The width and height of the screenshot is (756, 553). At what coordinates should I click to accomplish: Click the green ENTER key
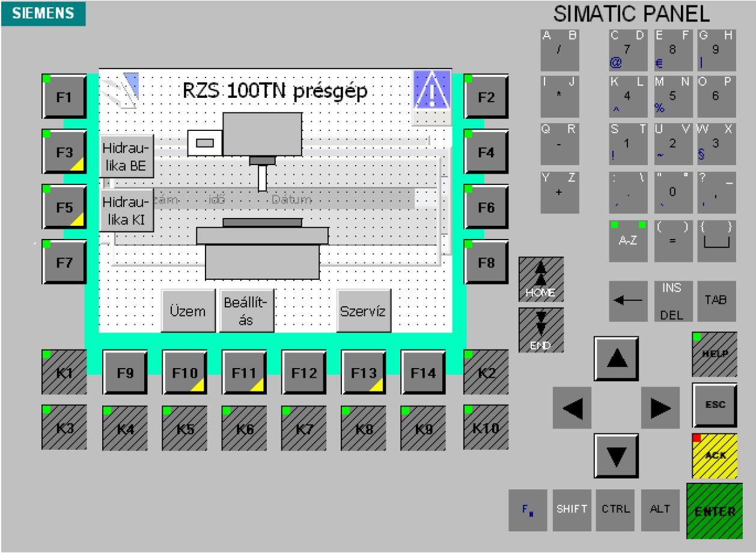pos(715,511)
